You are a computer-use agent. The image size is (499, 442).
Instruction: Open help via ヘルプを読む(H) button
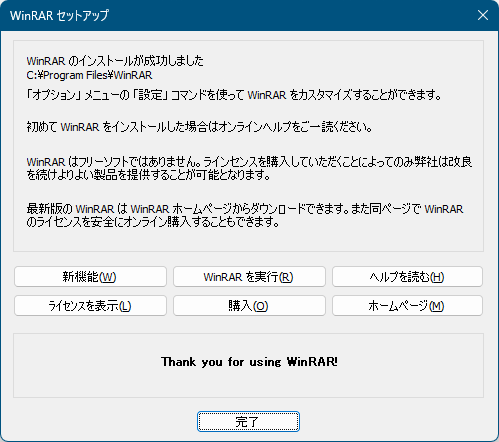pyautogui.click(x=407, y=277)
